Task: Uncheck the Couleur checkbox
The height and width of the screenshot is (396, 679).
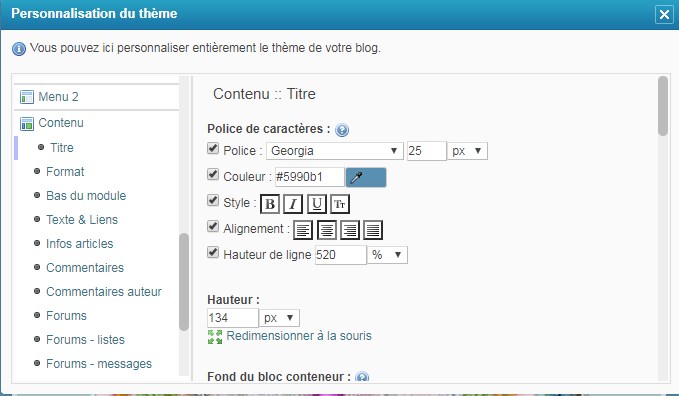Action: [x=213, y=174]
